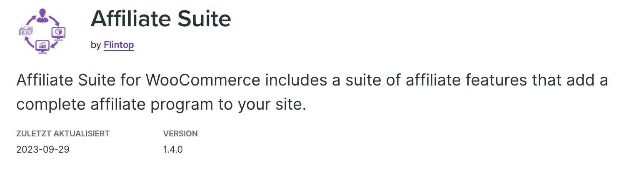Click the arrow from chart monitor to banknotes
Viewport: 644px width, 181px height.
click(x=29, y=43)
